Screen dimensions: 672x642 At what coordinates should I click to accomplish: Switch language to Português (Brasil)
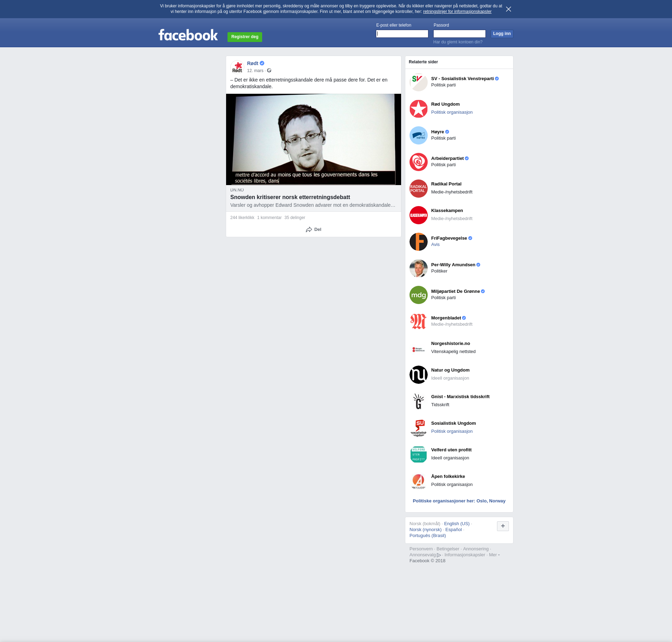point(427,536)
